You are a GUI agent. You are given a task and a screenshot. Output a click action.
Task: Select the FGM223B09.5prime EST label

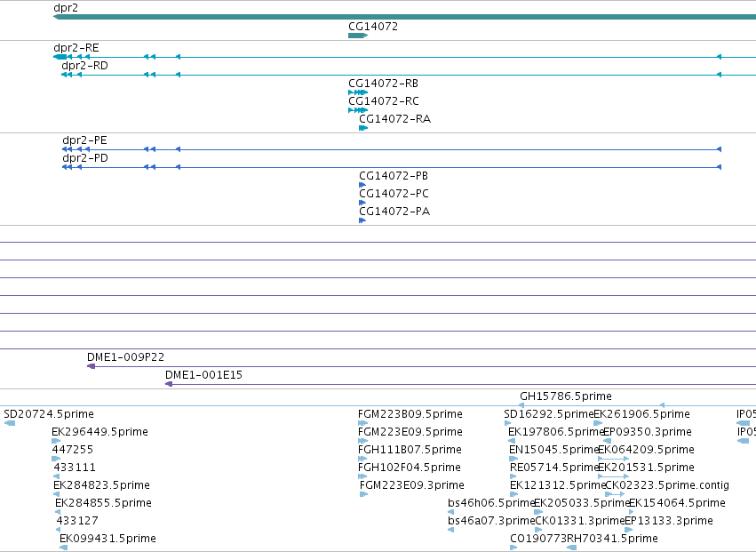(410, 414)
